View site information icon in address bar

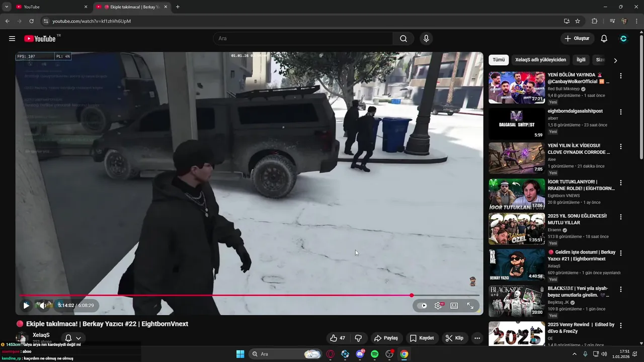[x=46, y=21]
